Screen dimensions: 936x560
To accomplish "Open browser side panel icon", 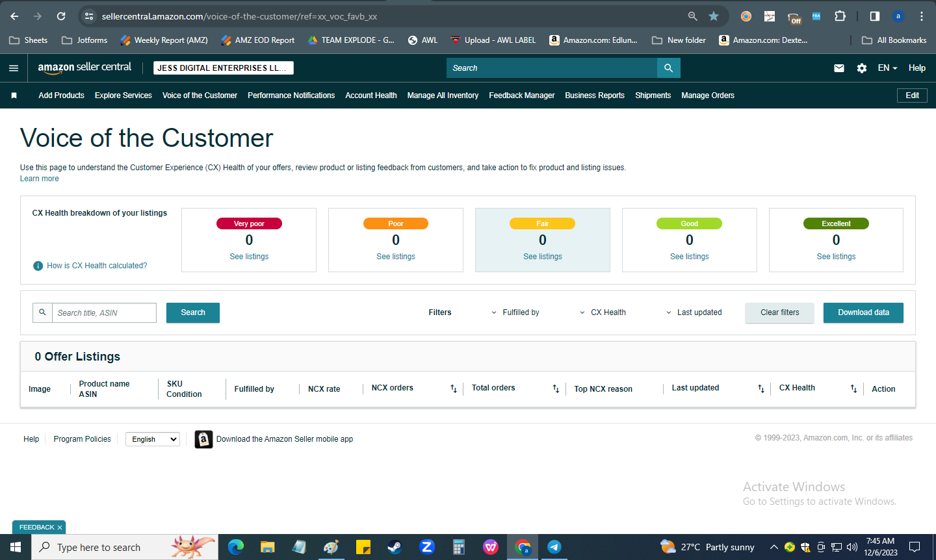I will 875,16.
